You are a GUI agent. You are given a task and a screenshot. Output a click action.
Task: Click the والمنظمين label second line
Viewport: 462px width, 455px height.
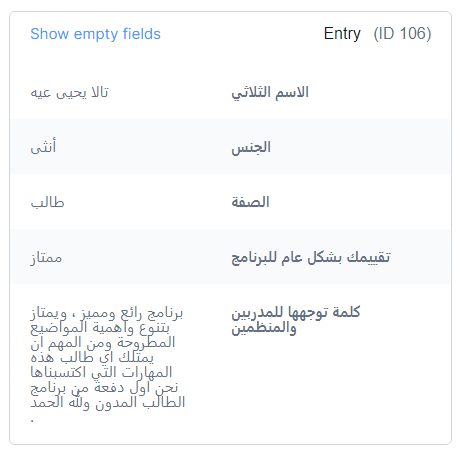[264, 328]
